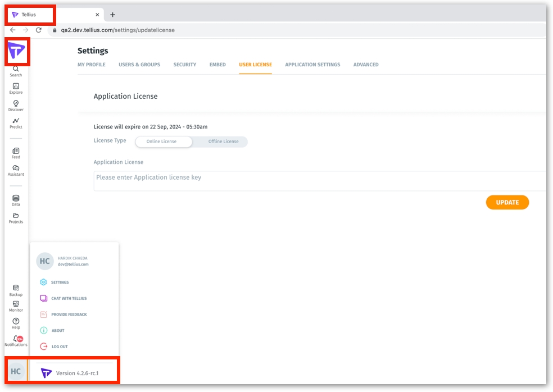Open the Projects folder icon
Viewport: 553px width, 392px height.
coord(16,216)
